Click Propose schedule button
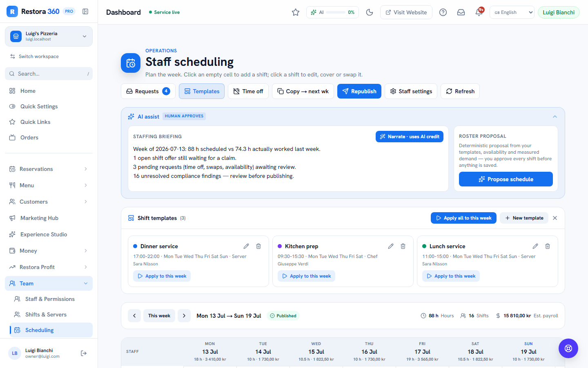This screenshot has width=588, height=368. (x=506, y=179)
